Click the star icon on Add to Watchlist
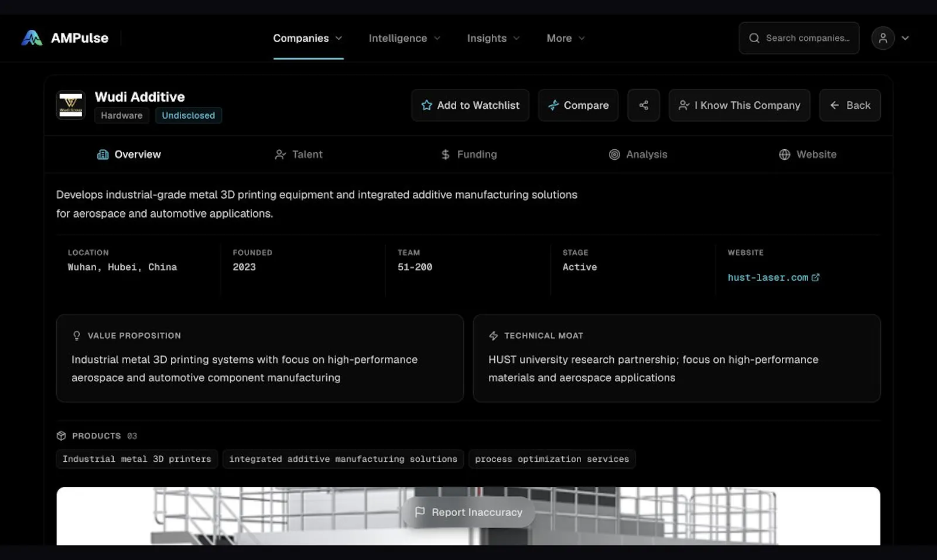 point(427,105)
